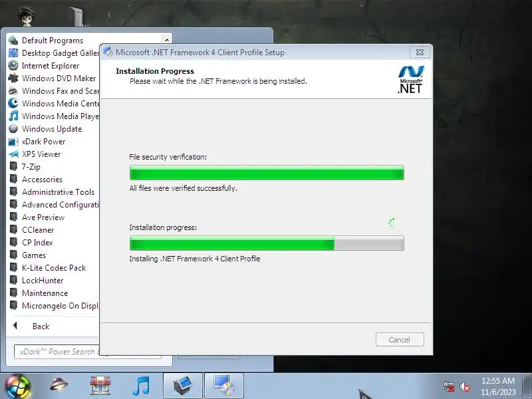
Task: Click the Accessories folder icon
Action: tap(13, 179)
